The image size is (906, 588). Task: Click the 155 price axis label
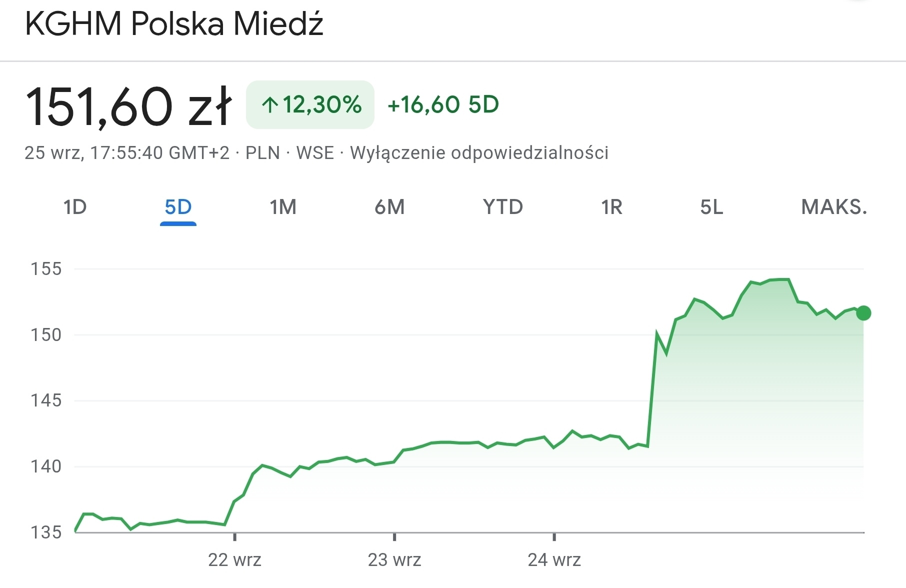[x=46, y=269]
